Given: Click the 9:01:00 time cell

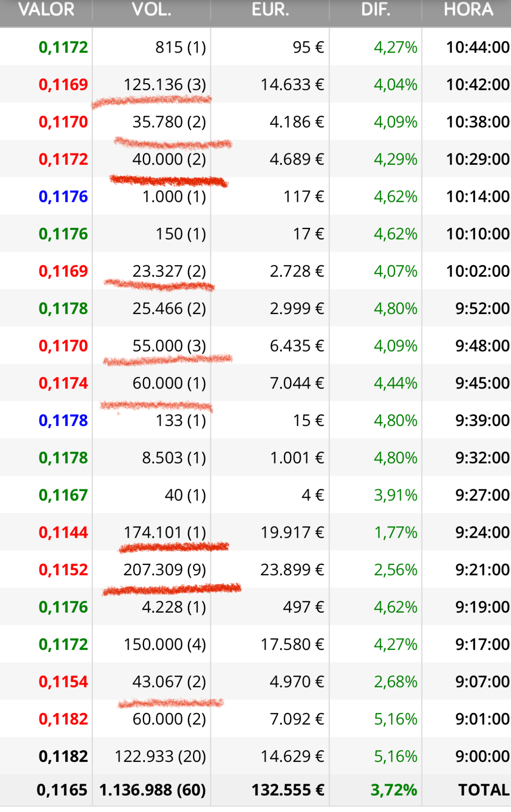Looking at the screenshot, I should click(483, 719).
